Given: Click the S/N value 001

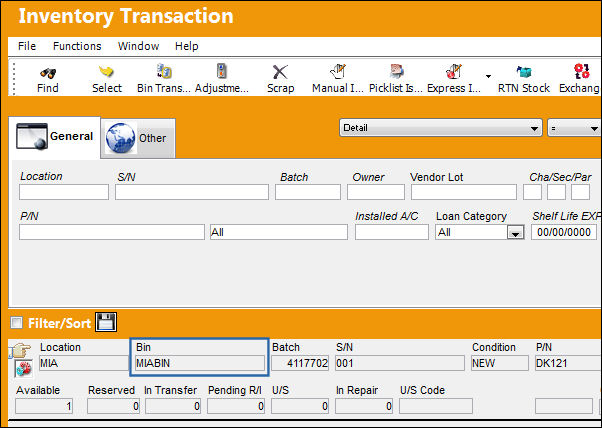Looking at the screenshot, I should click(400, 363).
